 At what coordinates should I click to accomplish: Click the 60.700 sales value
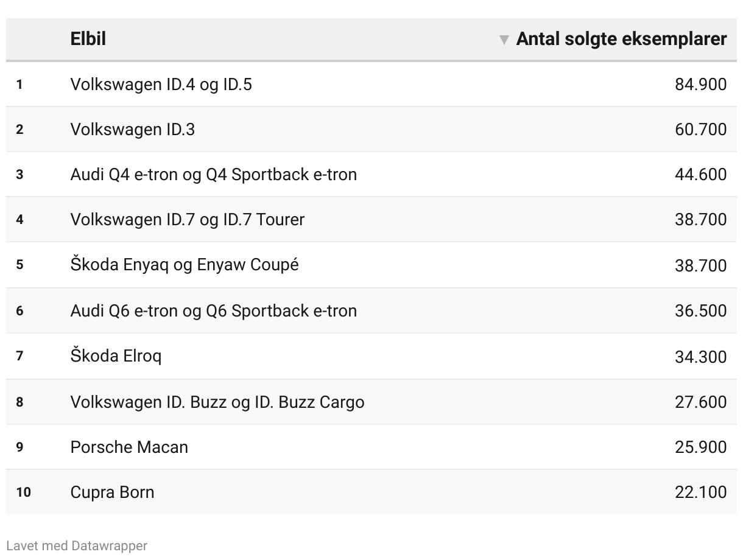coord(701,129)
